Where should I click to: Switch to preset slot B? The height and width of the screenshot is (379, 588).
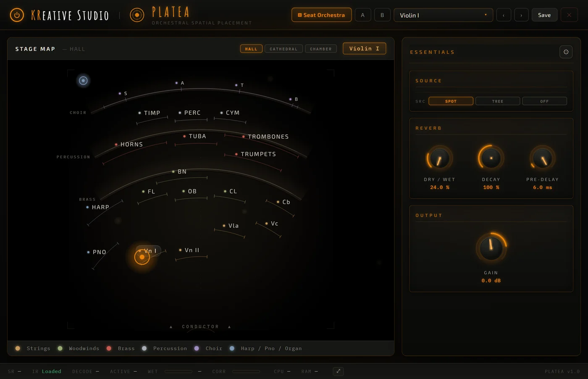(382, 15)
